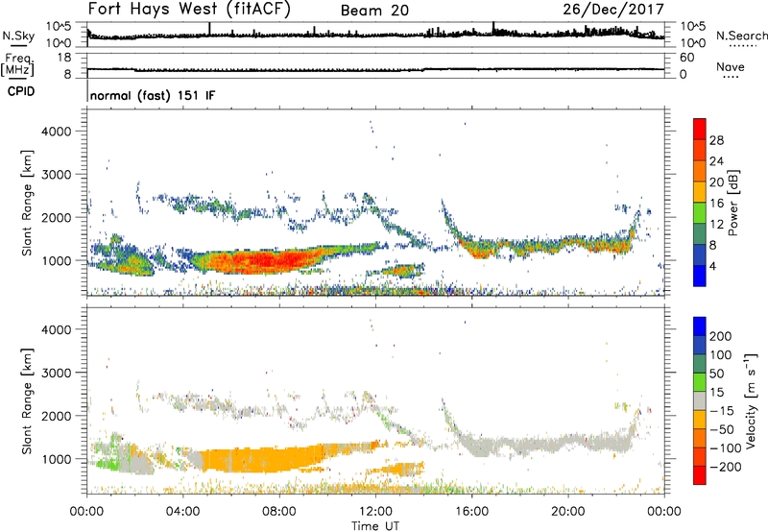
Task: Click the '16' power colorbar tick
Action: pyautogui.click(x=716, y=204)
